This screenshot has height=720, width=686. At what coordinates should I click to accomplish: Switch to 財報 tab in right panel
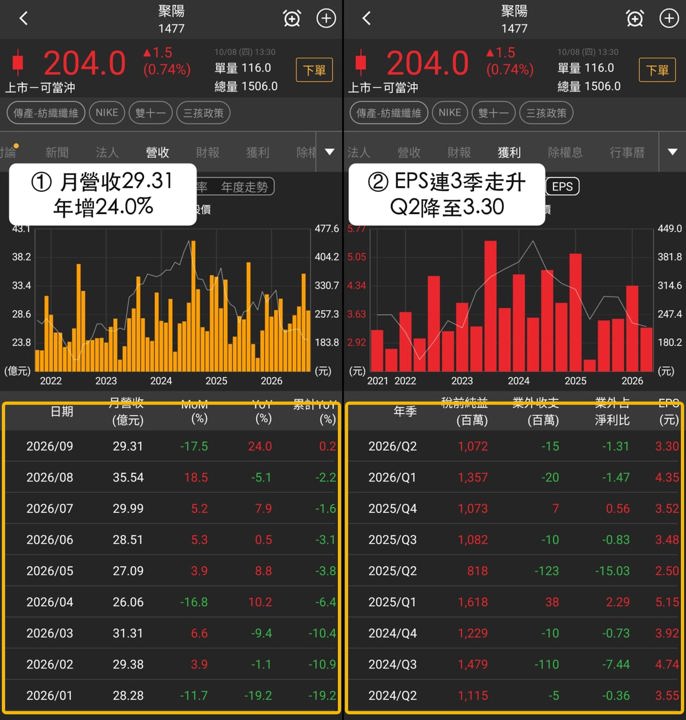tap(459, 152)
